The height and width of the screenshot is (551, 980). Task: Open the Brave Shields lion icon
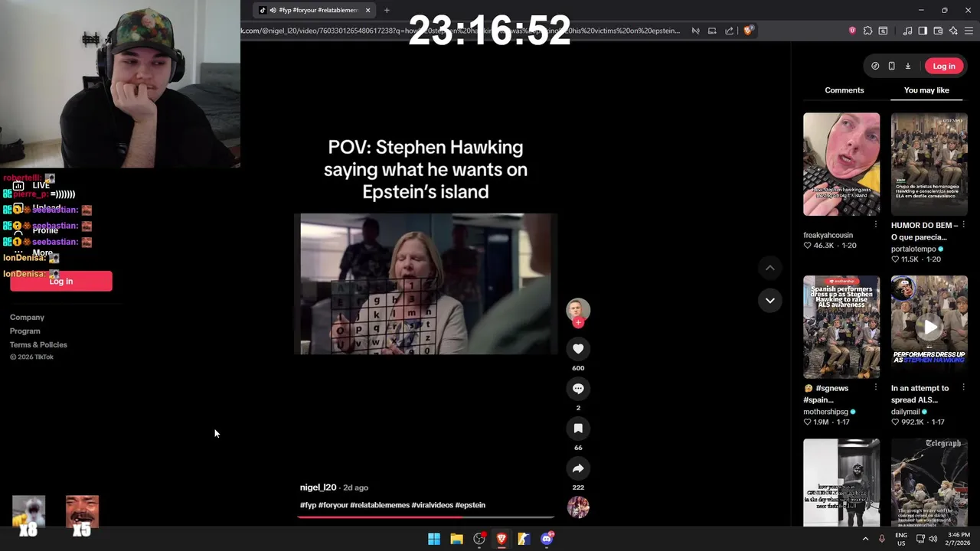748,31
